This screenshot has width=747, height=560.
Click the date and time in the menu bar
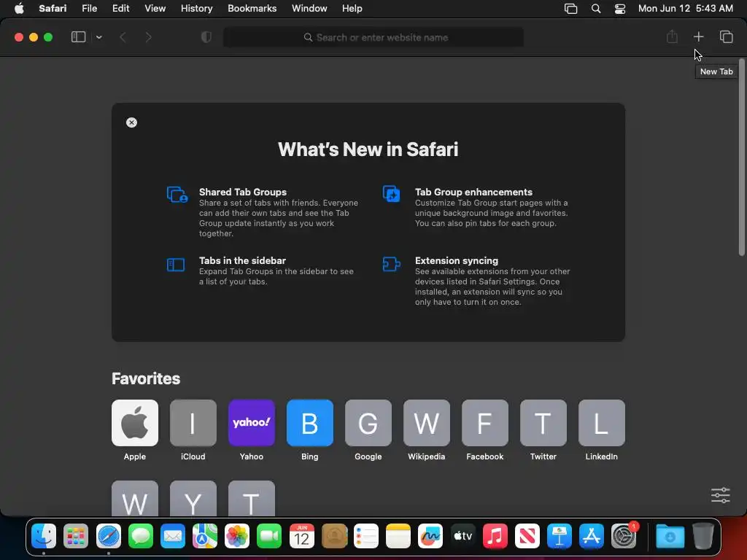click(686, 9)
